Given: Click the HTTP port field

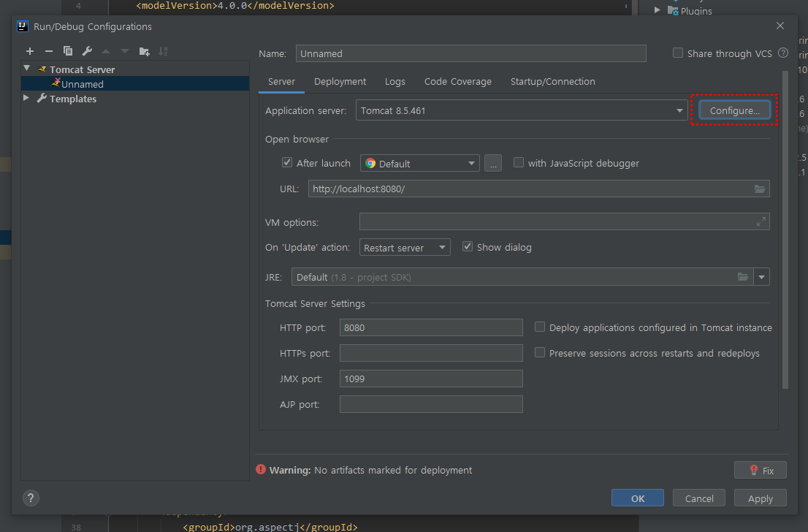Looking at the screenshot, I should coord(431,327).
